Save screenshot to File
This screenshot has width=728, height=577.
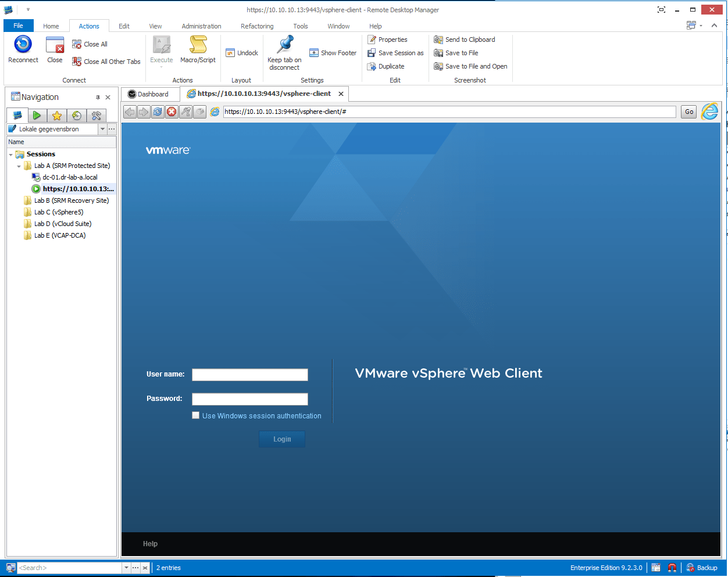(x=456, y=53)
